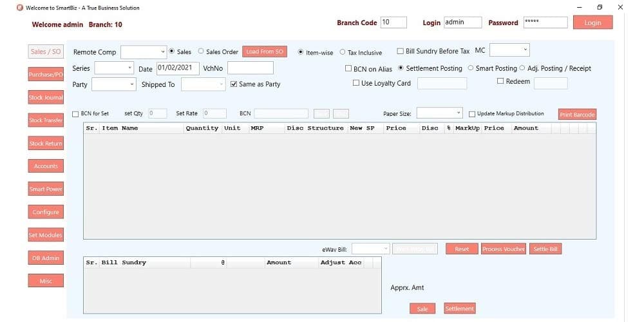
Task: Open the Configure module
Action: click(x=46, y=212)
